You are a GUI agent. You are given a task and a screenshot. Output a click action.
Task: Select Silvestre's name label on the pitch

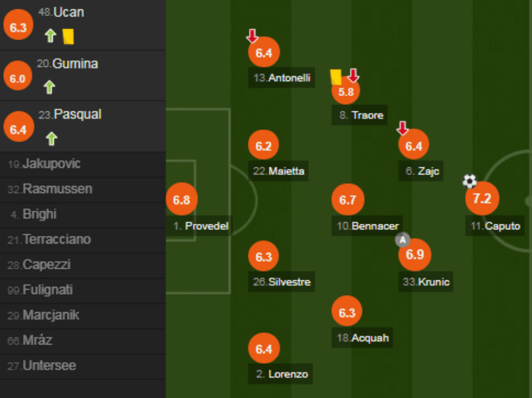[x=281, y=282]
